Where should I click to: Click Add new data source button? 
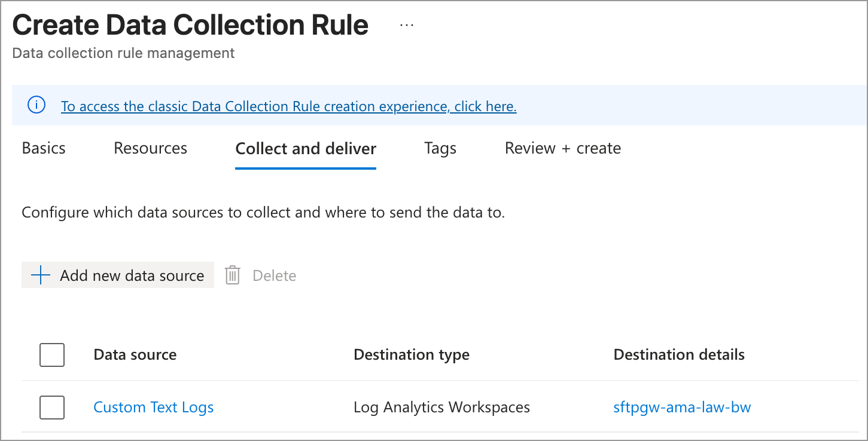pos(118,275)
